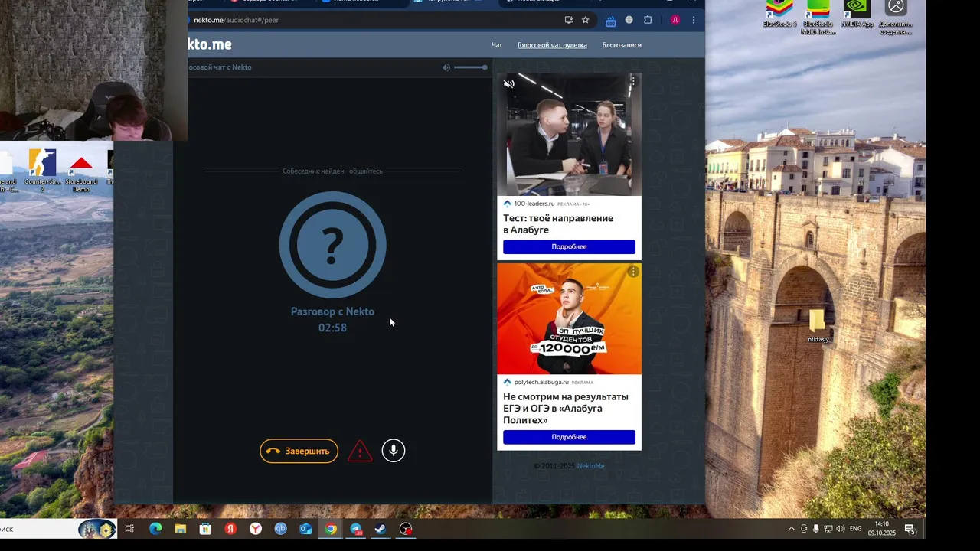Open the system volume tray icon
This screenshot has width=980, height=551.
(841, 529)
